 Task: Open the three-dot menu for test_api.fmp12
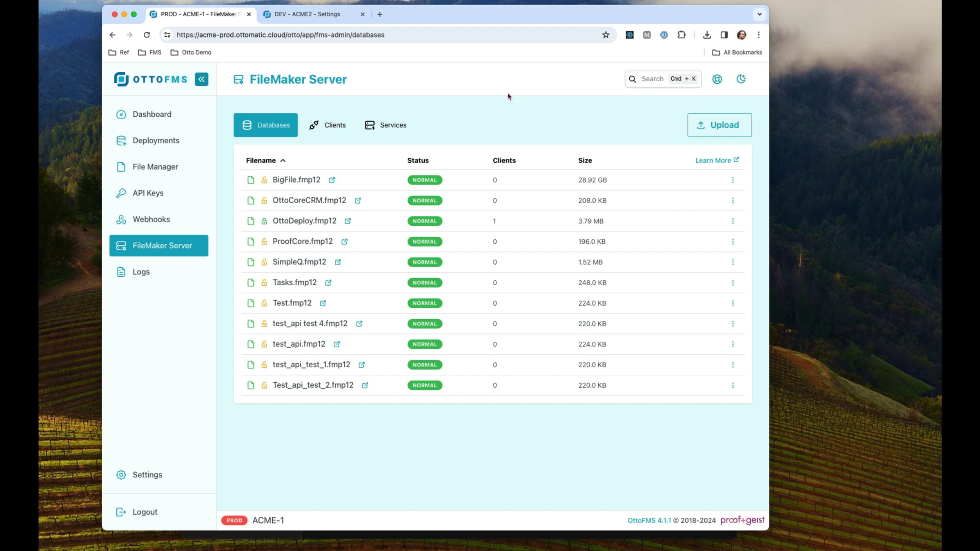coord(733,344)
